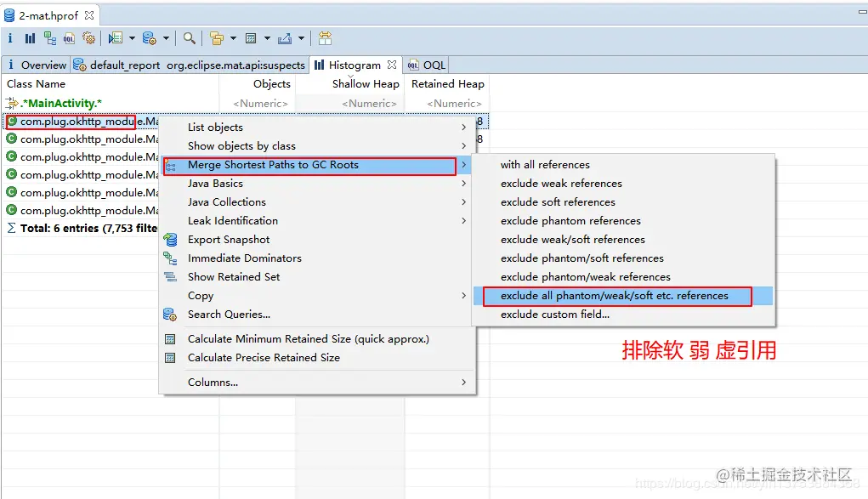This screenshot has height=499, width=868.
Task: Select 'exclude weak references' option
Action: [623, 184]
